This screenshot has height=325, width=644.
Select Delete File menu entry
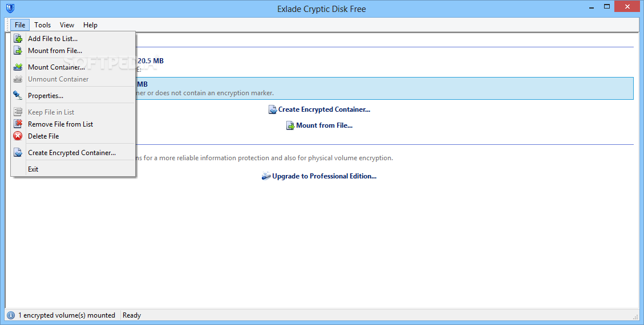coord(74,136)
